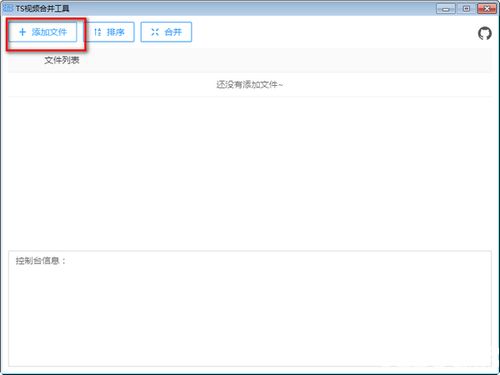Click the 文件列表 column header
Viewport: 500px width, 375px height.
[62, 60]
